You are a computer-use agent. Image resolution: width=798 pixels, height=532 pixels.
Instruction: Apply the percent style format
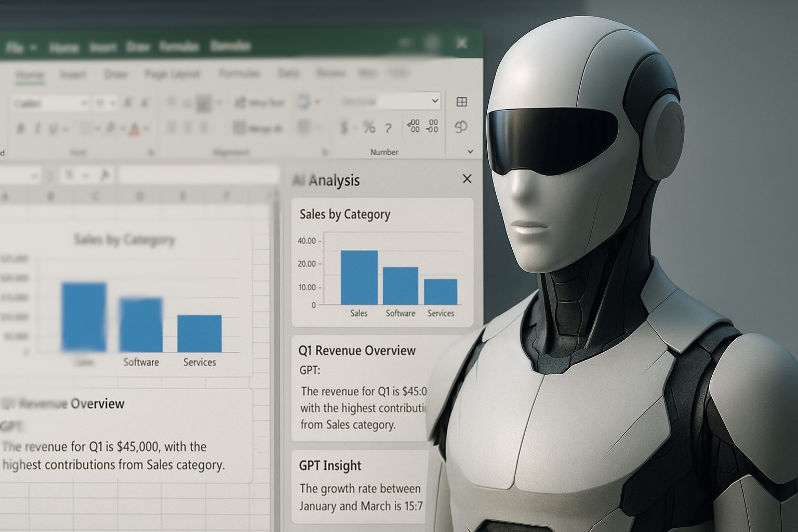369,127
